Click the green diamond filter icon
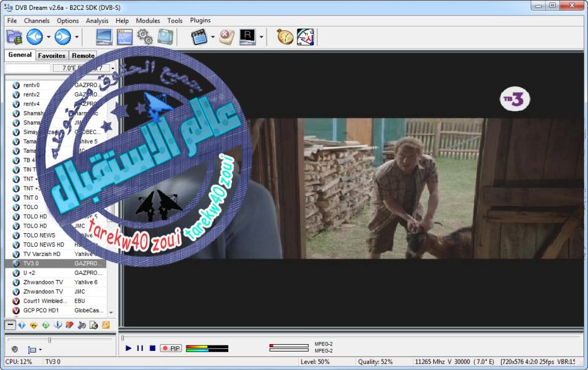The image size is (588, 370). [x=46, y=325]
